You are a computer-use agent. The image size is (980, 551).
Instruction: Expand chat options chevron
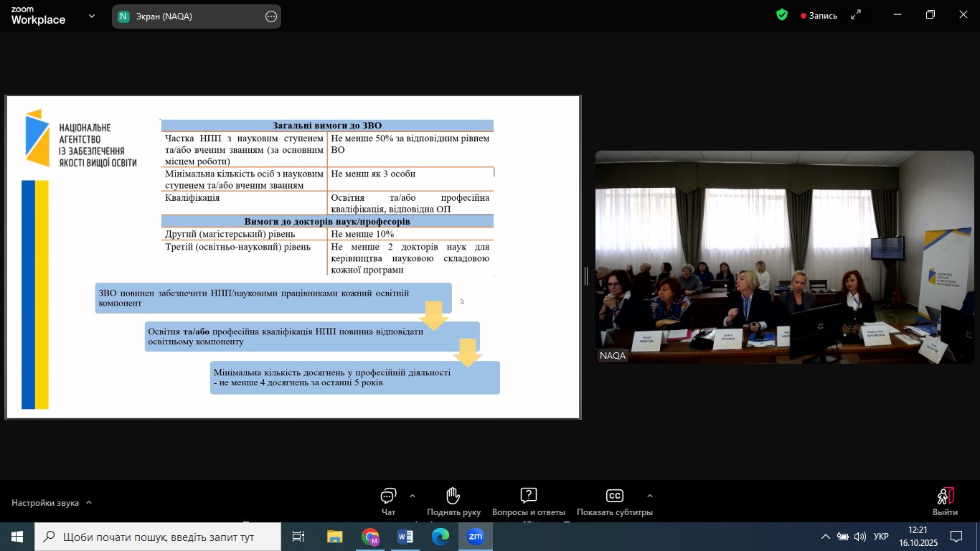click(x=412, y=496)
